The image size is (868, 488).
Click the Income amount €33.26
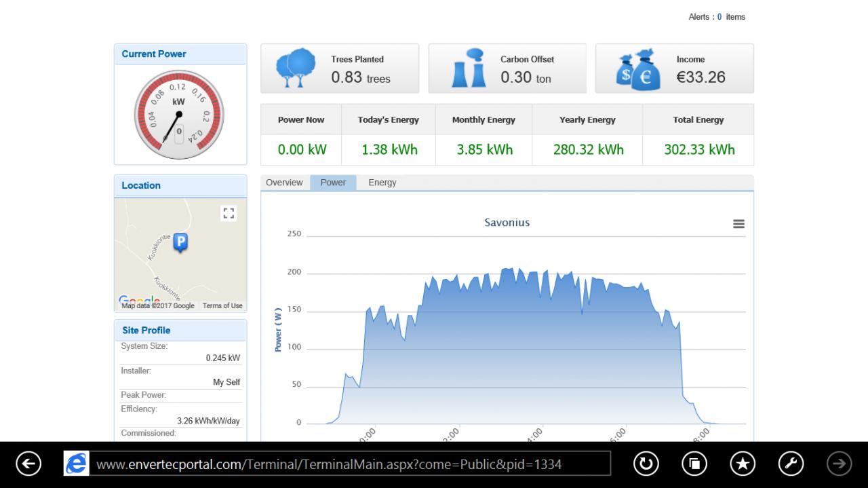tap(701, 77)
